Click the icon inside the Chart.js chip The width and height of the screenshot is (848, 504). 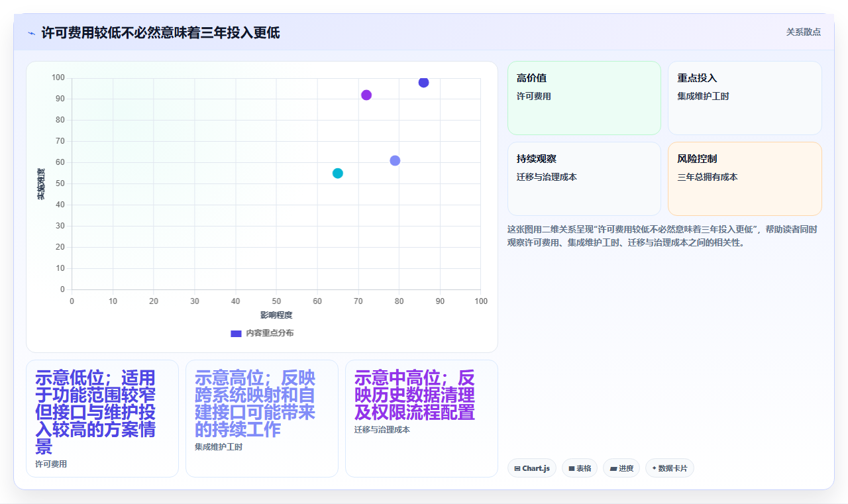point(517,468)
